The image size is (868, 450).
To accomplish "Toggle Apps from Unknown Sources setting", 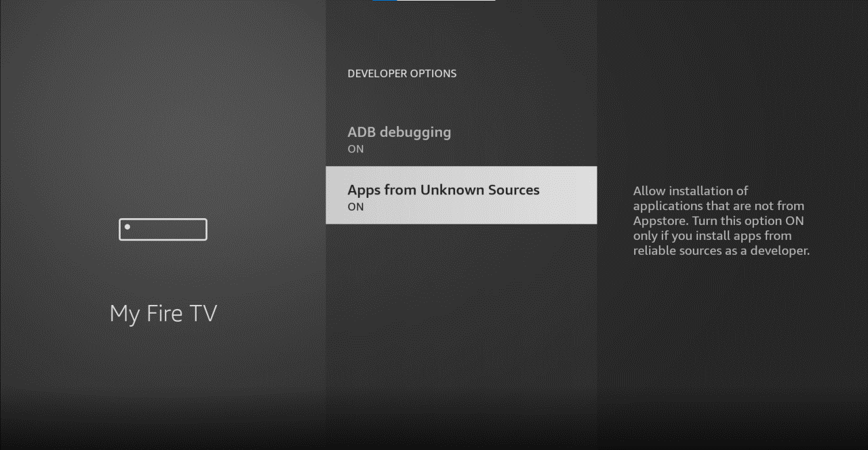I will pyautogui.click(x=461, y=195).
